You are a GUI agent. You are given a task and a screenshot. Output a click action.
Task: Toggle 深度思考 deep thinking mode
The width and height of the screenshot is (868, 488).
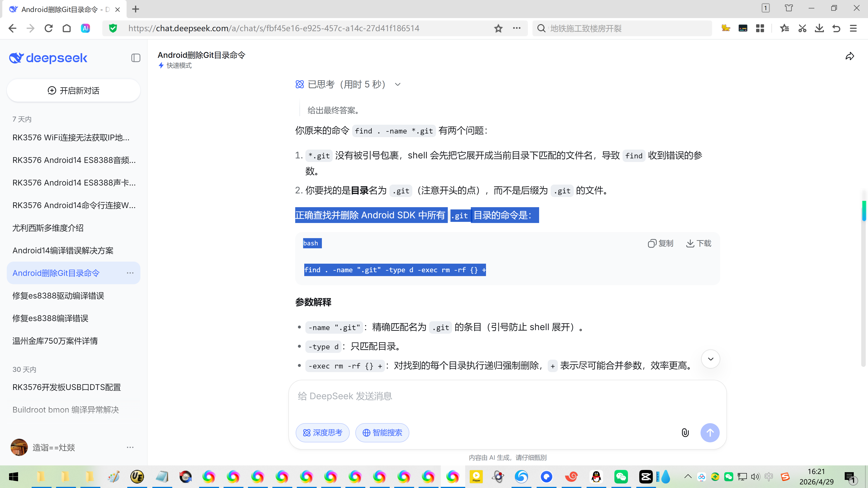click(323, 432)
